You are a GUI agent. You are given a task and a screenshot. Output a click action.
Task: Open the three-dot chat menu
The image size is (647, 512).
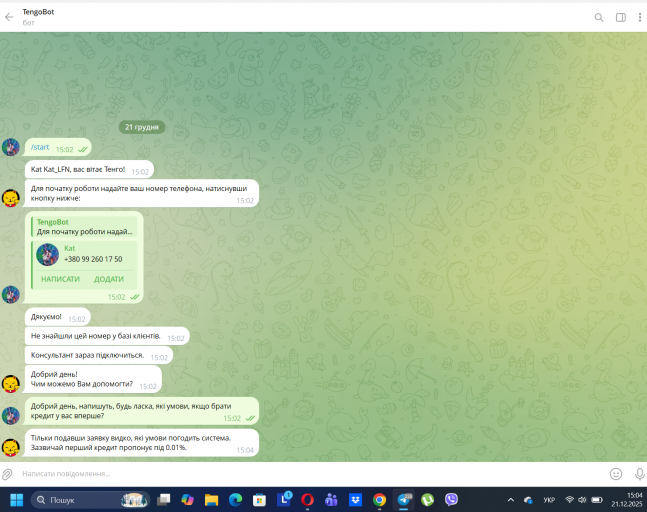(x=640, y=17)
